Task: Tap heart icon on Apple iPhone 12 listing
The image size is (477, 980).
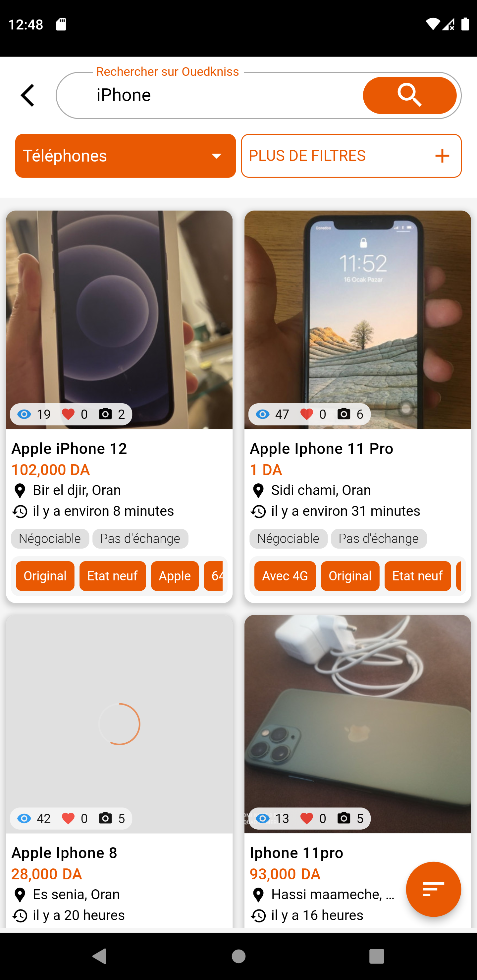Action: click(69, 414)
